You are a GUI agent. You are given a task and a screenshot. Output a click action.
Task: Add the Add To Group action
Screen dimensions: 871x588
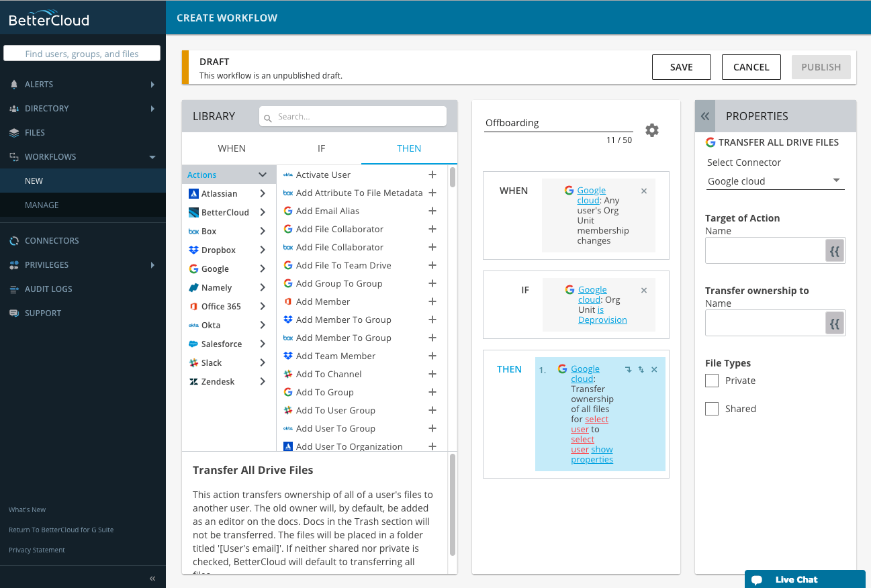point(432,392)
